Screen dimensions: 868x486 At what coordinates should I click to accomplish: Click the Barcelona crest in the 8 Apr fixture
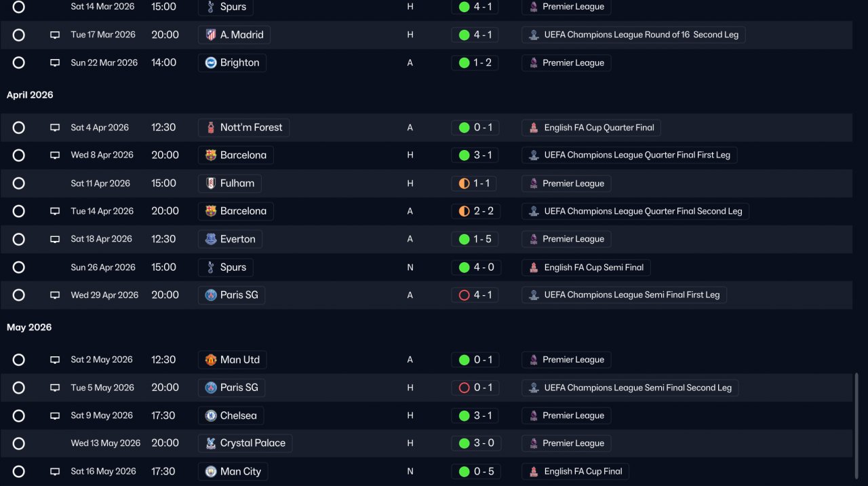tap(211, 155)
